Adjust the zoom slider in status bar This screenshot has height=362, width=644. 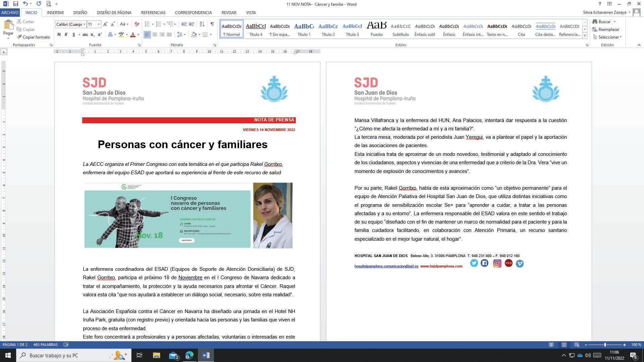point(605,345)
